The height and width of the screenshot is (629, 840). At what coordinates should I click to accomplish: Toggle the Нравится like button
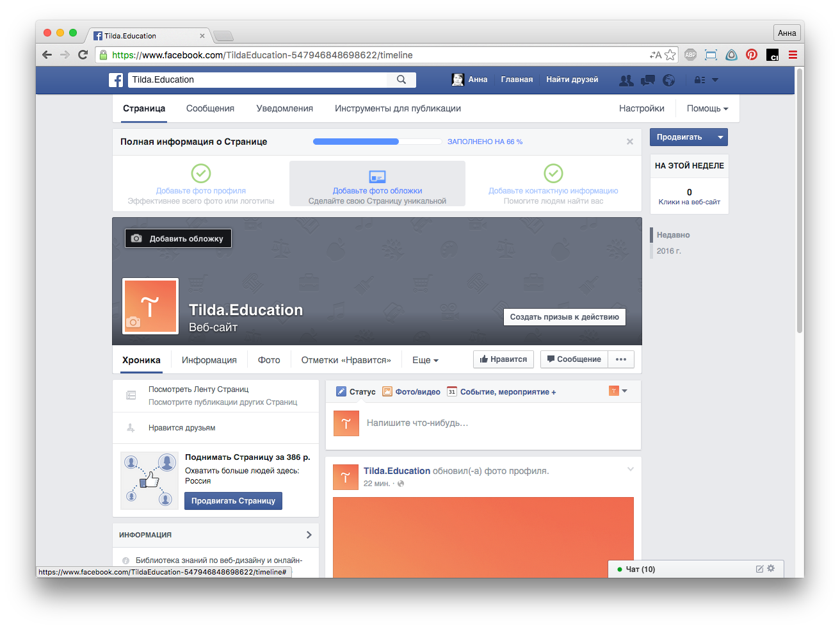(503, 359)
